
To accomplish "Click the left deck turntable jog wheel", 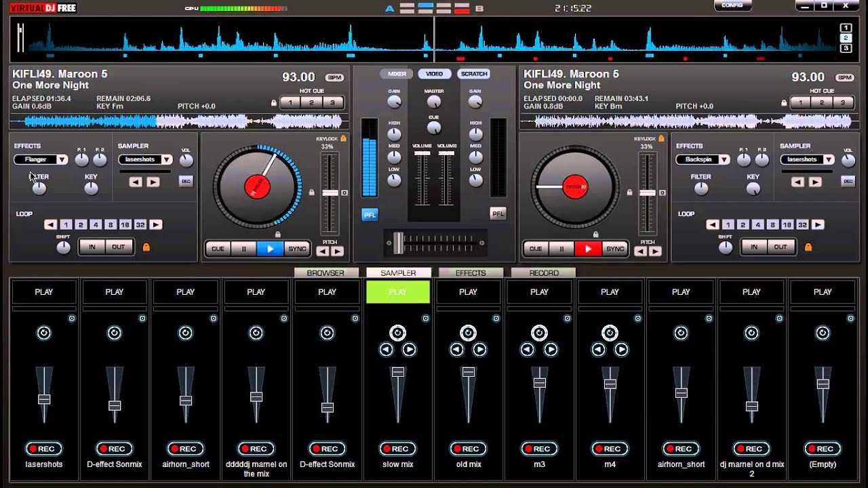I will (257, 186).
